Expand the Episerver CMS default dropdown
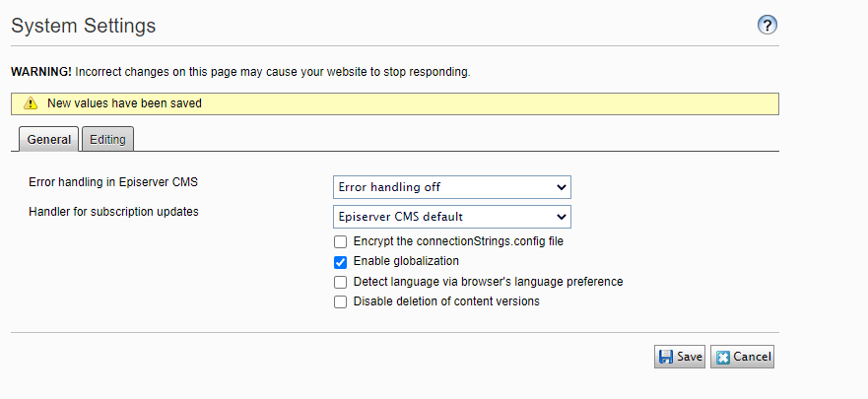The image size is (868, 399). pos(452,217)
